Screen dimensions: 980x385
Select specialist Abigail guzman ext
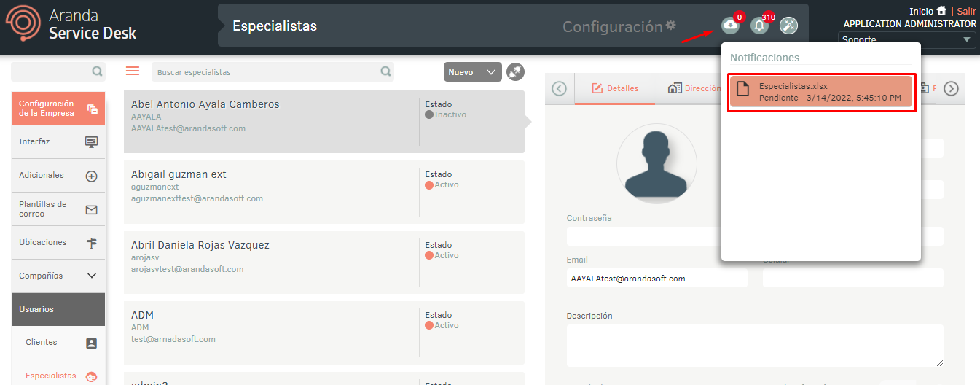point(324,192)
